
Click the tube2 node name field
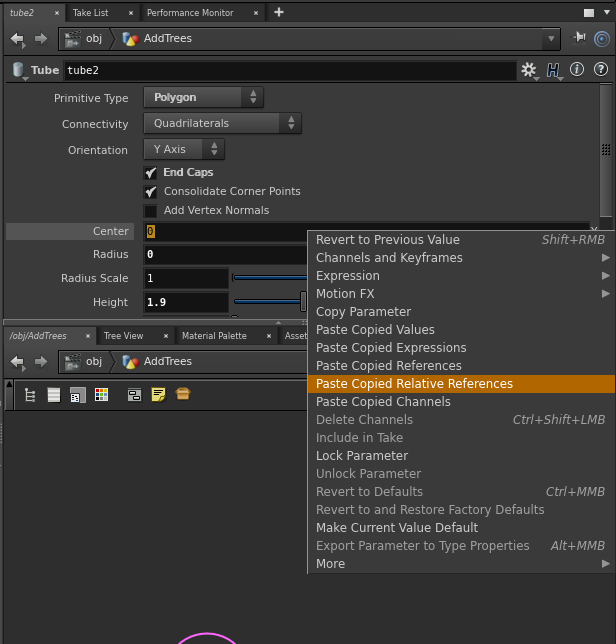point(290,70)
